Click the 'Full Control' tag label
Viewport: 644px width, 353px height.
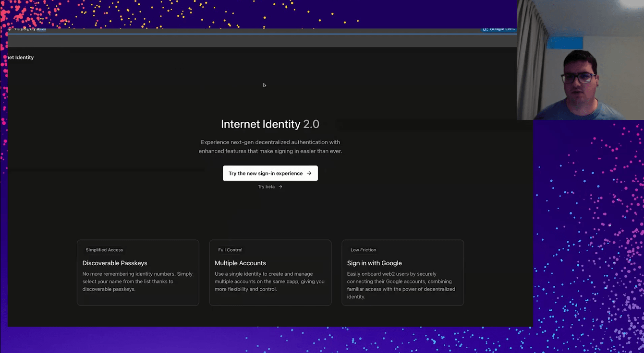point(231,250)
